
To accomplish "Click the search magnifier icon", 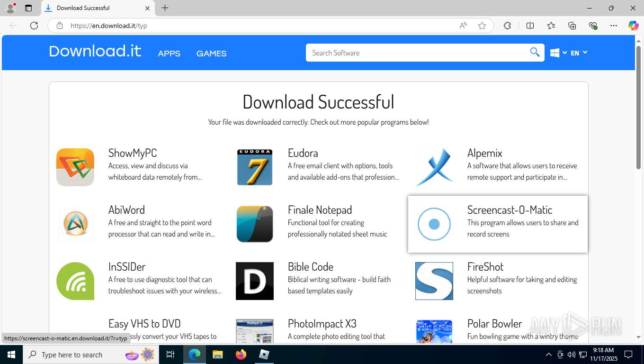I will 535,53.
